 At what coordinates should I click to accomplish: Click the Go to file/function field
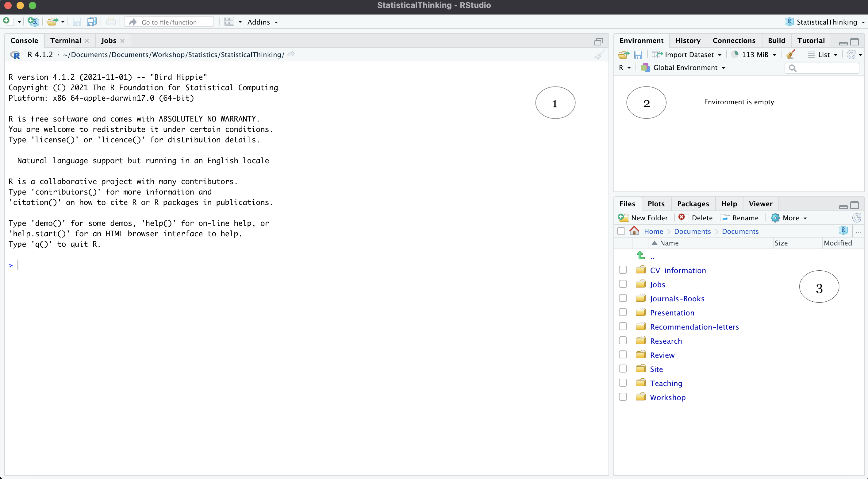pyautogui.click(x=169, y=22)
